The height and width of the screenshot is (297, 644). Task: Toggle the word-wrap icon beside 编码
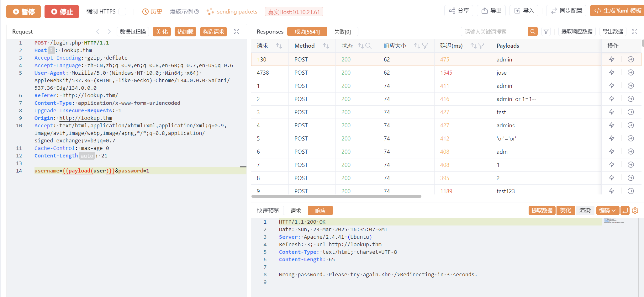[625, 210]
